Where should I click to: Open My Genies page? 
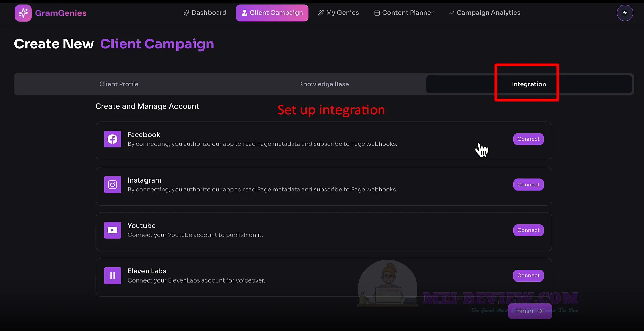point(339,13)
